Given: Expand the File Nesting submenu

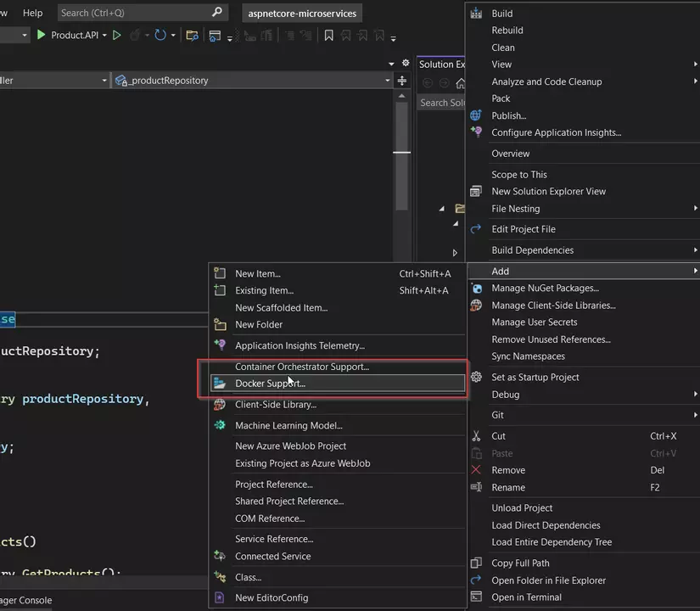Looking at the screenshot, I should pos(695,208).
